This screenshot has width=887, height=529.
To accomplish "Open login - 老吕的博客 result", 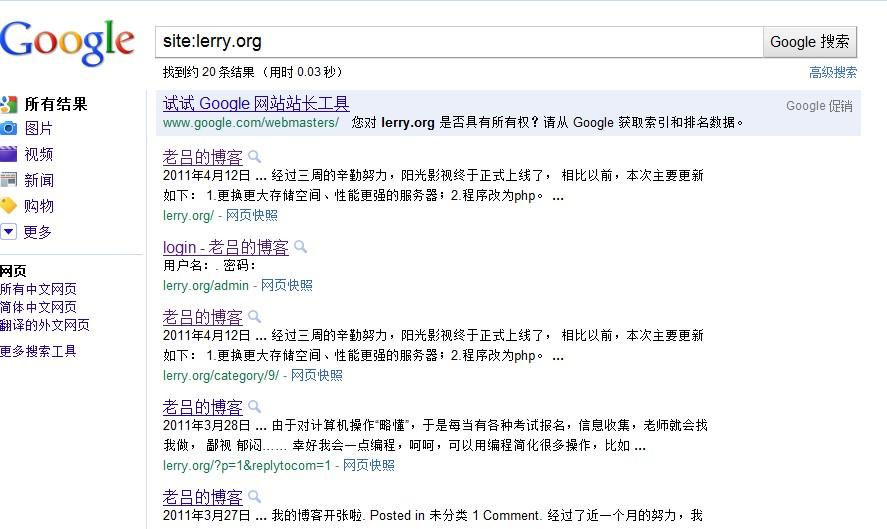I will pos(226,247).
